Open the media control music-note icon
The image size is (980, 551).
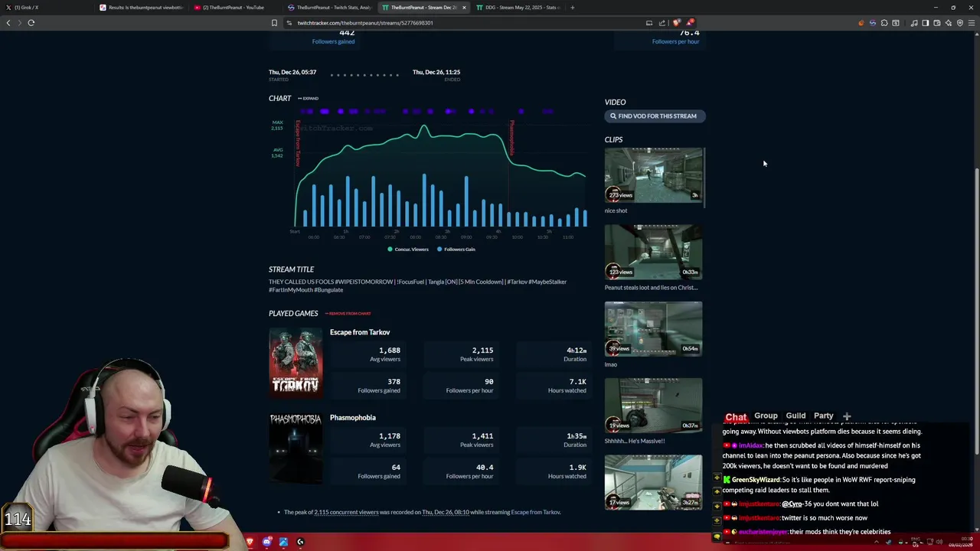[x=914, y=23]
